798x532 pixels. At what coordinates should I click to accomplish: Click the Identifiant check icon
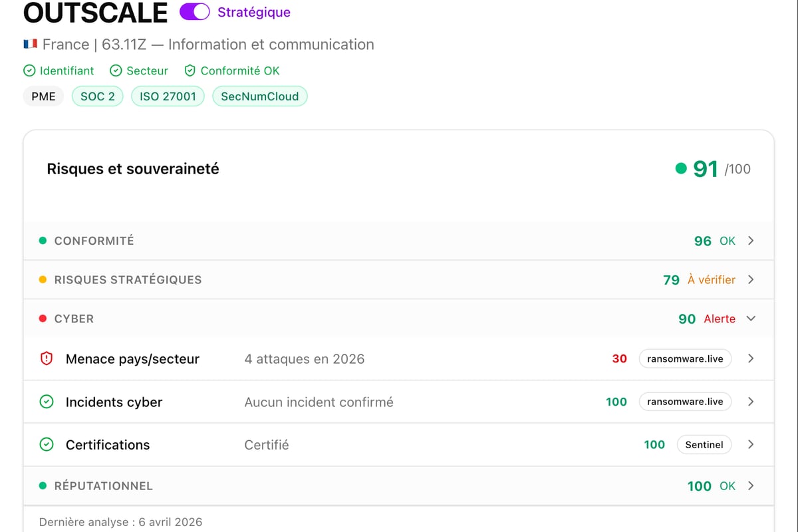coord(29,70)
